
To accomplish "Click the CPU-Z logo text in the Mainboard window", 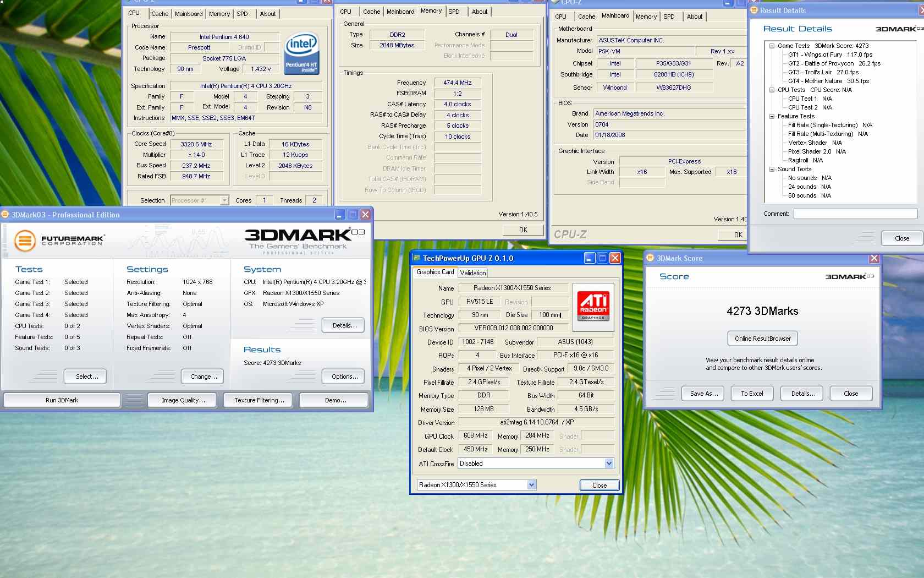I will (570, 235).
